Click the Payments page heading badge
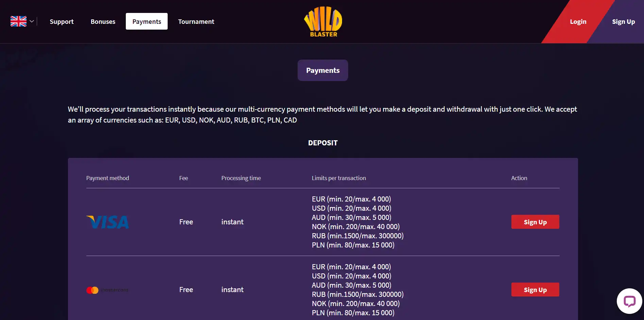Viewport: 644px width, 320px height. click(x=323, y=70)
